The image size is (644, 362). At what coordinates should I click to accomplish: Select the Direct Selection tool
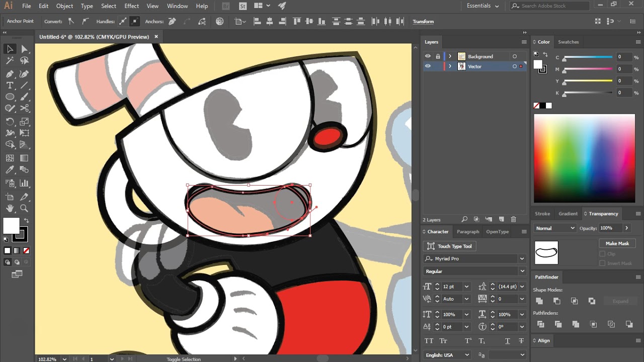click(x=24, y=49)
